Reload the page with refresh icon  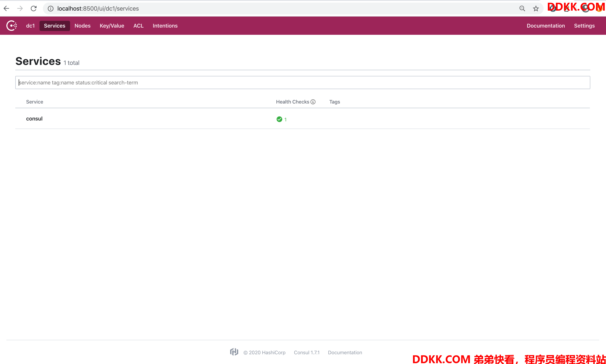coord(34,8)
